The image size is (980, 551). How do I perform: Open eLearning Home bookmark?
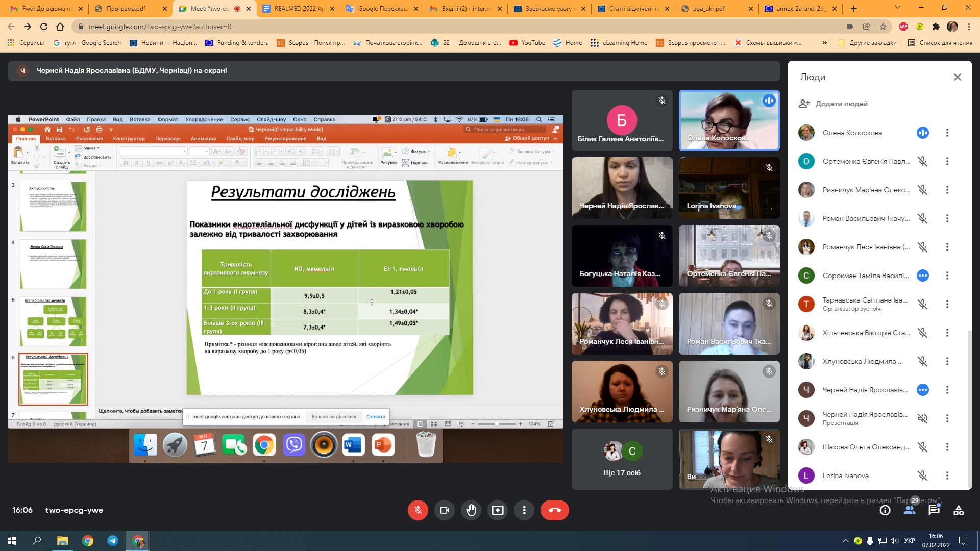coord(619,43)
